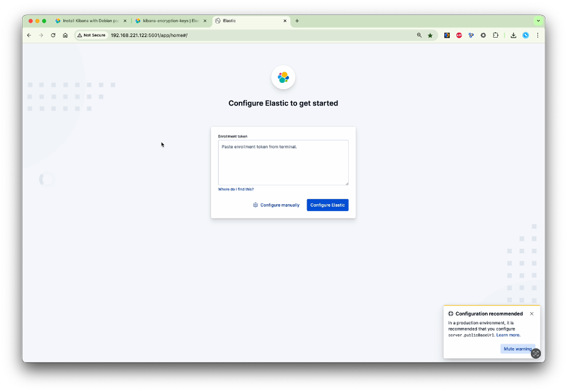The height and width of the screenshot is (392, 568).
Task: Click the gear icon beside Configure manually
Action: coord(255,205)
